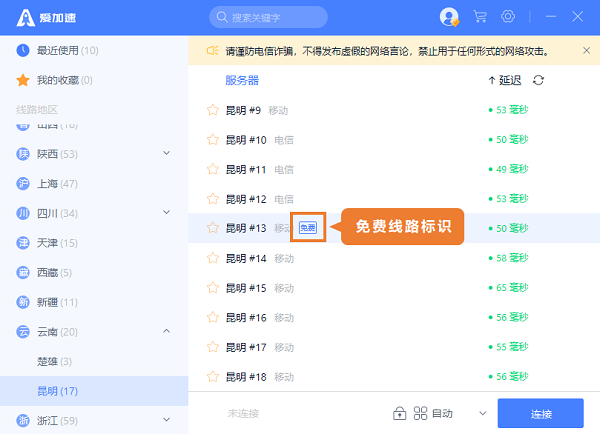Click the lock icon in bottom bar
The image size is (600, 434).
coord(399,413)
